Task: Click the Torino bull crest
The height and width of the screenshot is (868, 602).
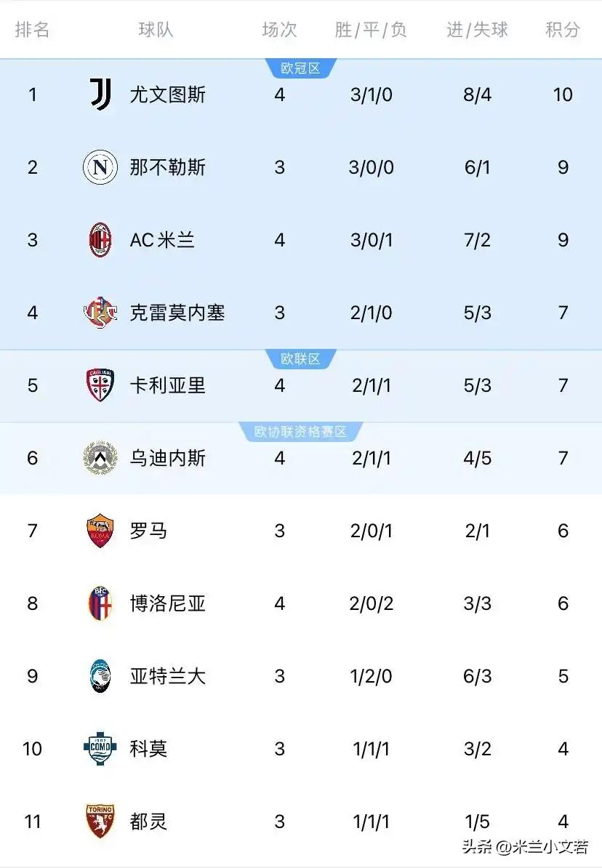Action: pos(100,821)
